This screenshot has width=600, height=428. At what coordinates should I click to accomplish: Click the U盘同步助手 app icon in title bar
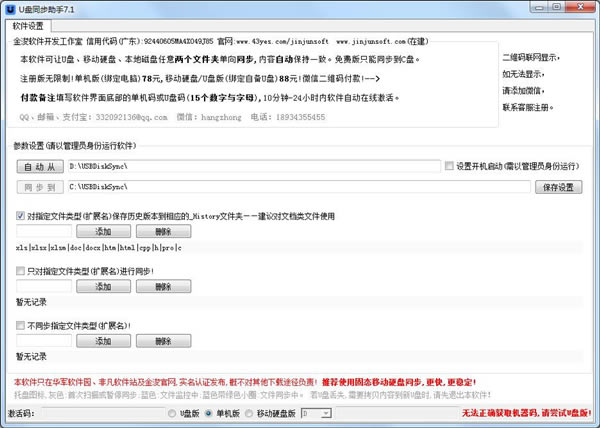coord(10,8)
